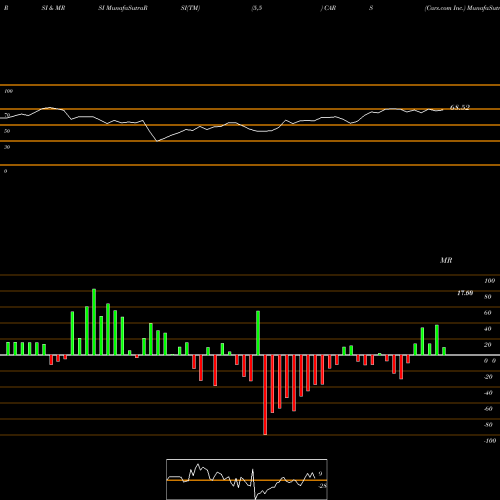Click the 70 level label on RSI axis

(x=7, y=115)
